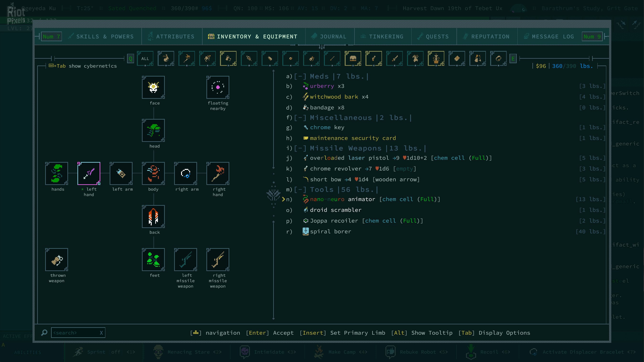
Task: Use the Intimidate ability
Action: pyautogui.click(x=268, y=352)
